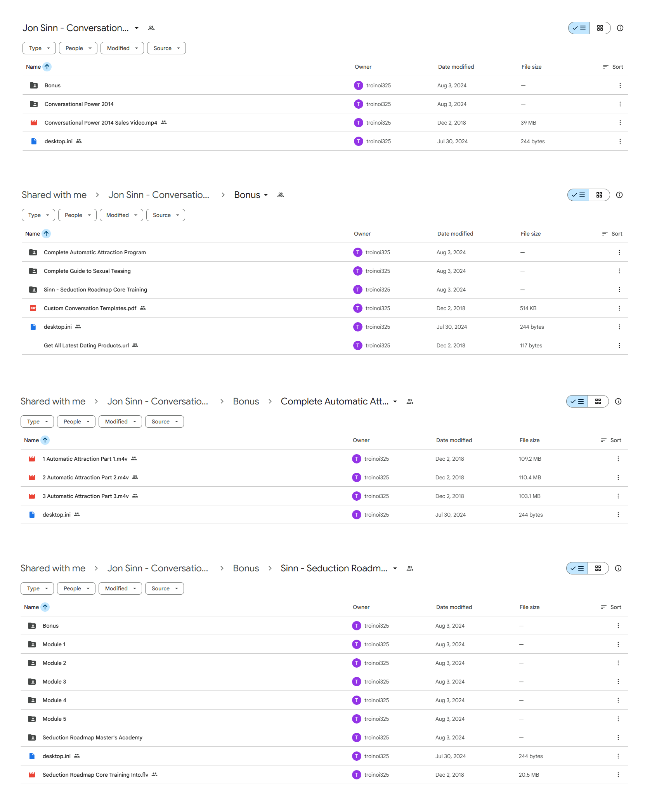
Task: Click the info icon in the Bonus folder panel
Action: 619,195
